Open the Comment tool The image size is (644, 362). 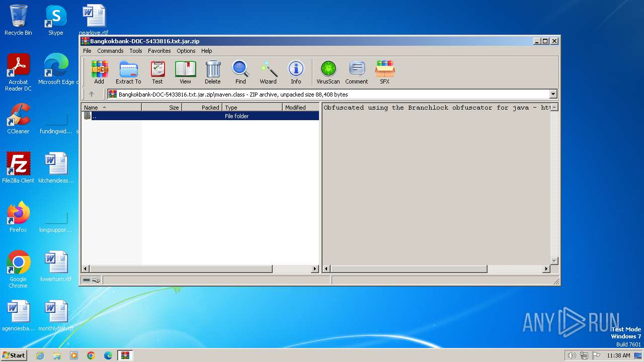[x=357, y=72]
